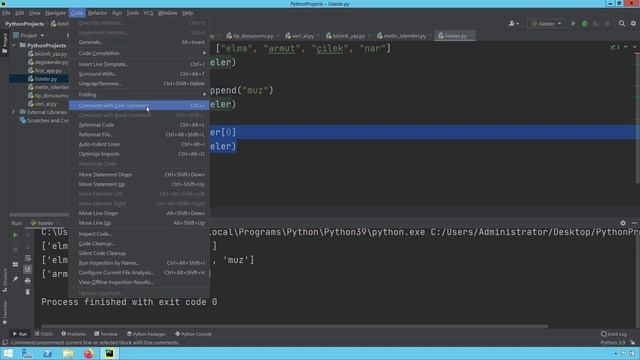The width and height of the screenshot is (640, 360).
Task: Hide the Run tool window
Action: pos(634,223)
